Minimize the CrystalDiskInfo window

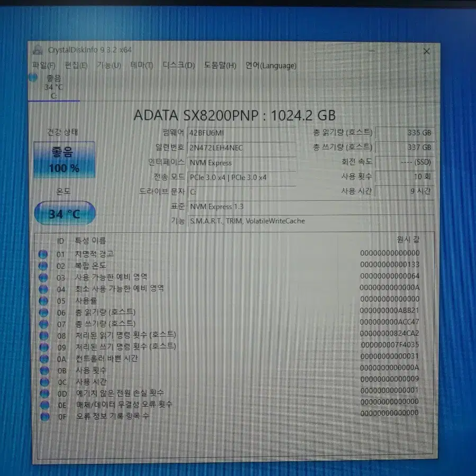point(372,51)
